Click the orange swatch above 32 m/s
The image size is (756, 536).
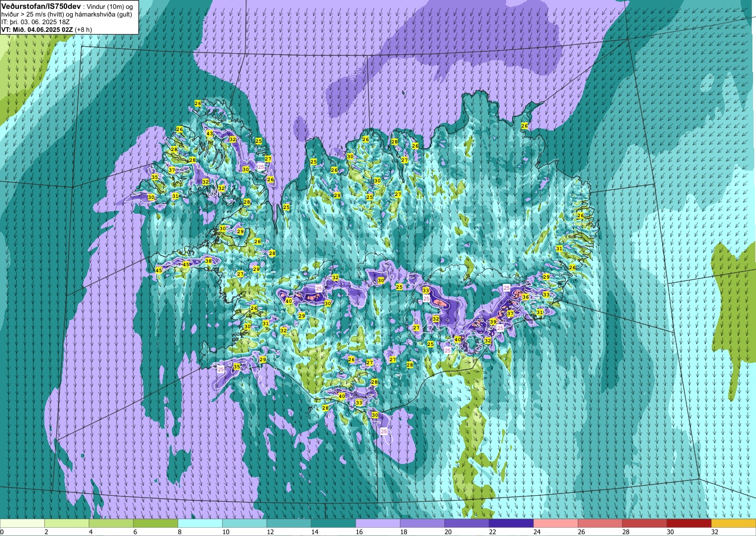pos(734,523)
